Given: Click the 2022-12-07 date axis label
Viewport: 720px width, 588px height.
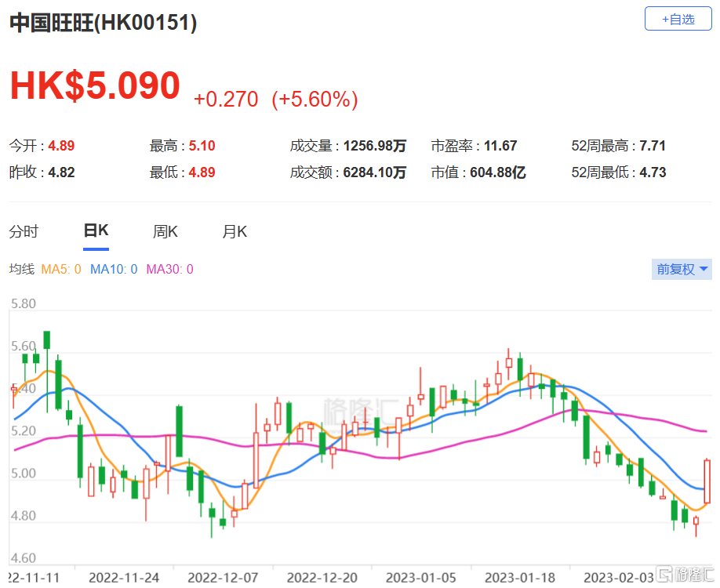Looking at the screenshot, I should [x=223, y=578].
